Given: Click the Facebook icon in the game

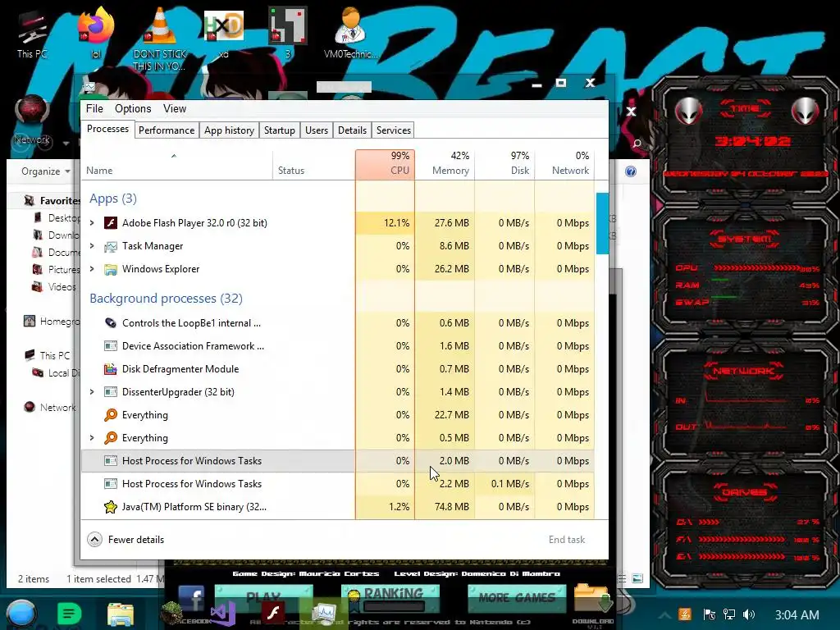Looking at the screenshot, I should (x=191, y=600).
